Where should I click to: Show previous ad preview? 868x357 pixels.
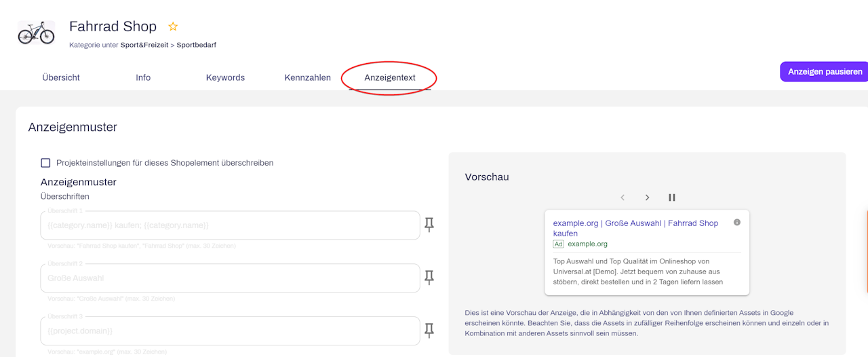point(623,198)
